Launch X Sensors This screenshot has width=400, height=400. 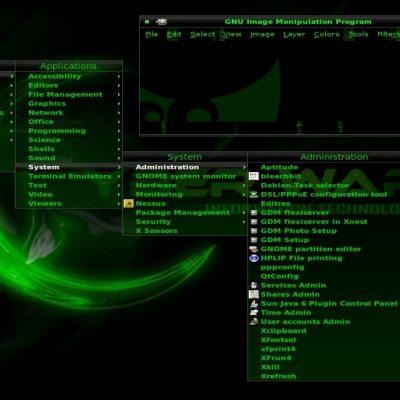185,231
